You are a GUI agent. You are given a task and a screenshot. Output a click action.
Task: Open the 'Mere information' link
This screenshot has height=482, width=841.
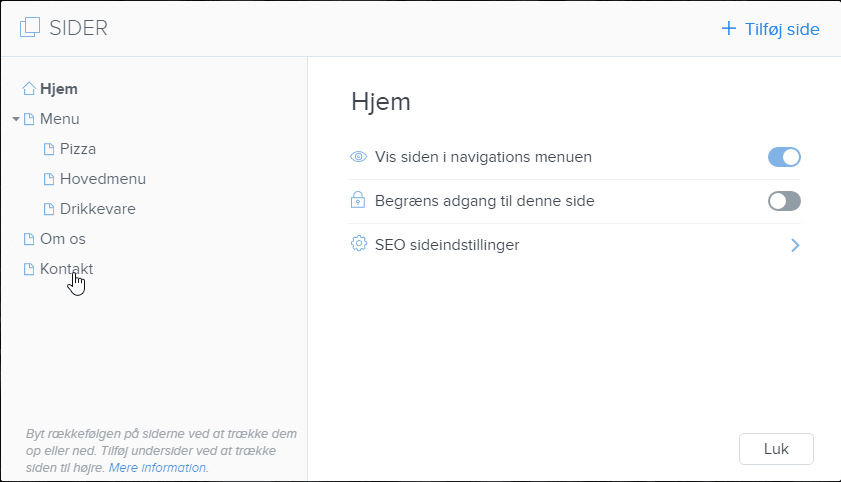158,467
